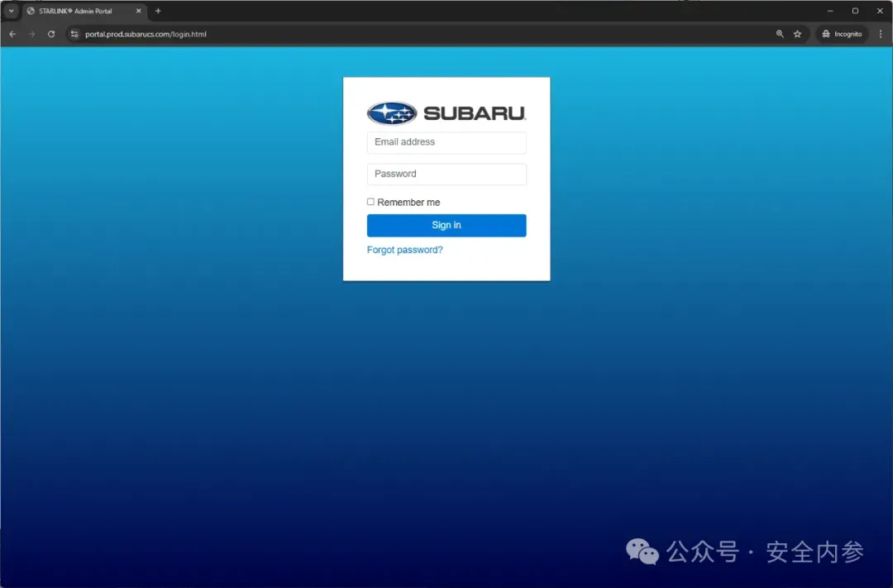Click the Incognito indicator button

click(x=842, y=34)
